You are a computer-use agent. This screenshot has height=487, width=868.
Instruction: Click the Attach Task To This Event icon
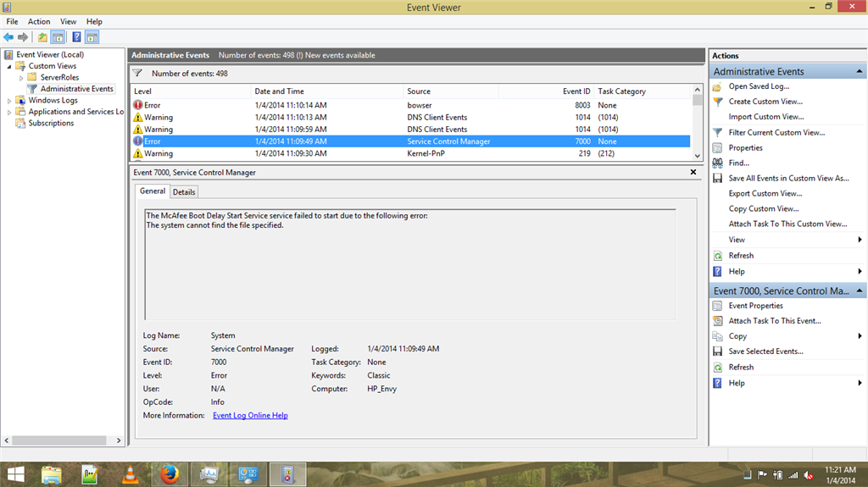click(717, 321)
